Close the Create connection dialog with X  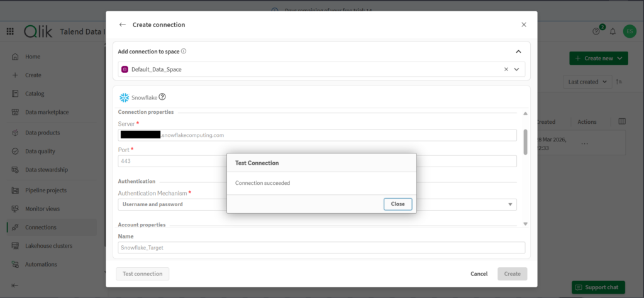coord(524,25)
